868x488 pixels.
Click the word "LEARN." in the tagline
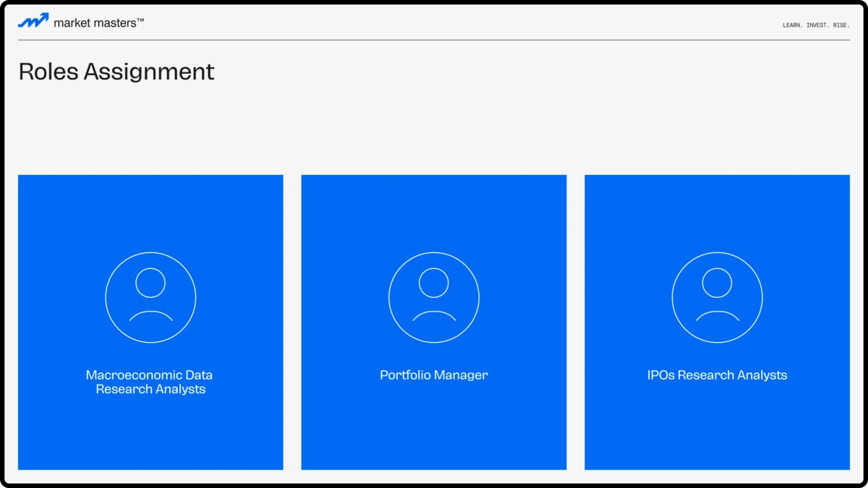[x=791, y=25]
